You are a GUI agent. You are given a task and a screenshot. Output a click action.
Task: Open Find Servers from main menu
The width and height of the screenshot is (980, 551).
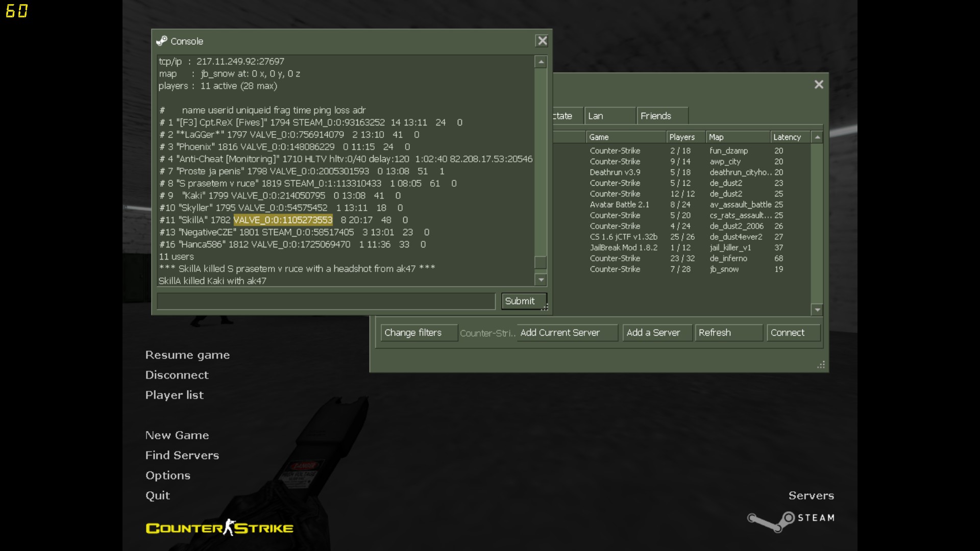click(182, 455)
